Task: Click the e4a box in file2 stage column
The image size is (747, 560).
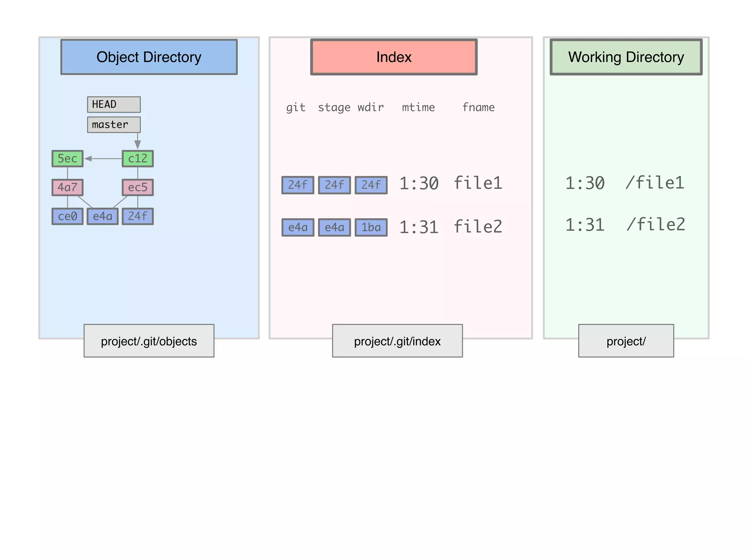Action: [x=334, y=227]
